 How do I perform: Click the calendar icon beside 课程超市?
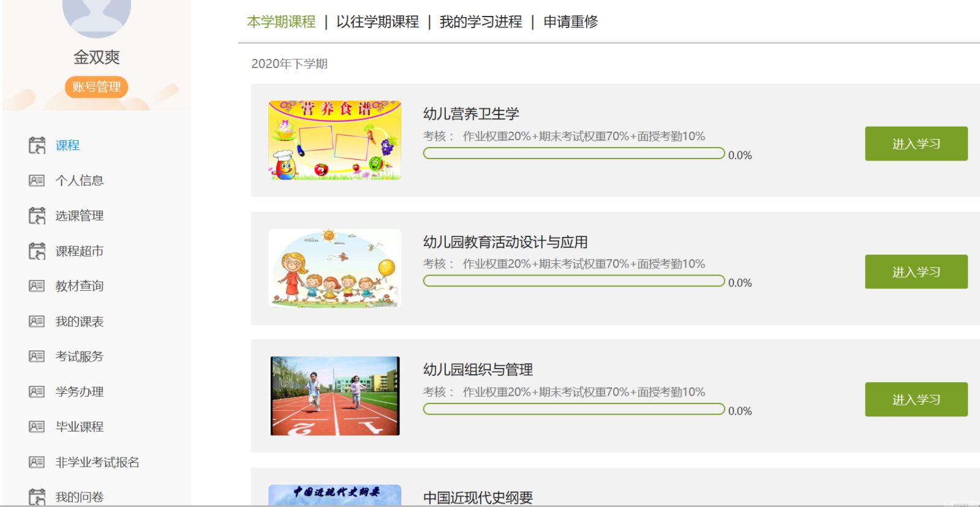coord(37,251)
